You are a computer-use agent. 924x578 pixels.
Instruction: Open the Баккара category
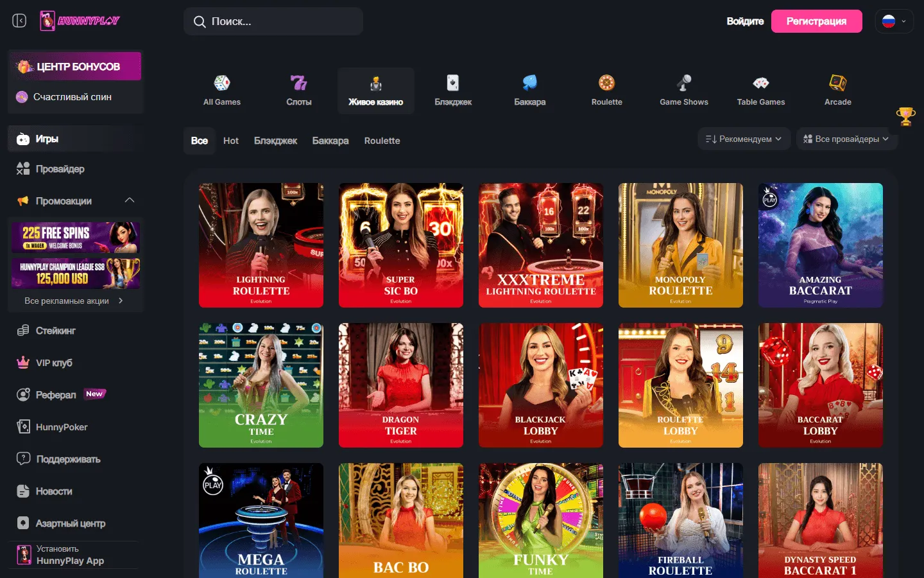530,91
